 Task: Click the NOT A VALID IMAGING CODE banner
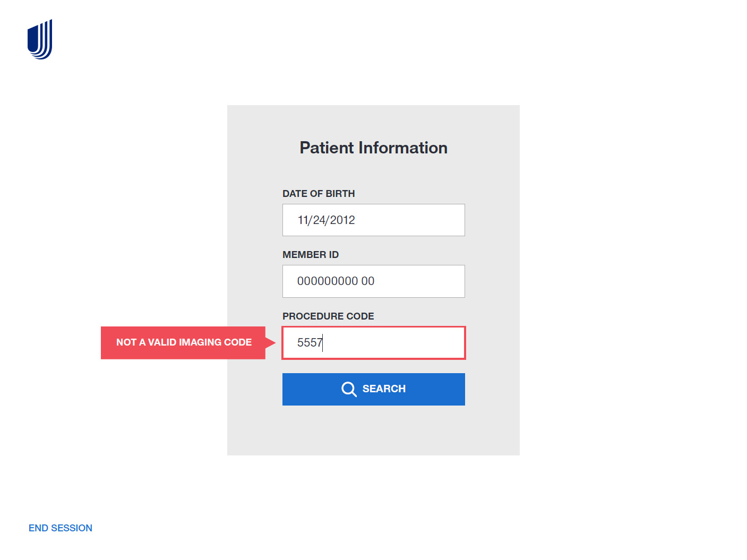click(x=183, y=343)
